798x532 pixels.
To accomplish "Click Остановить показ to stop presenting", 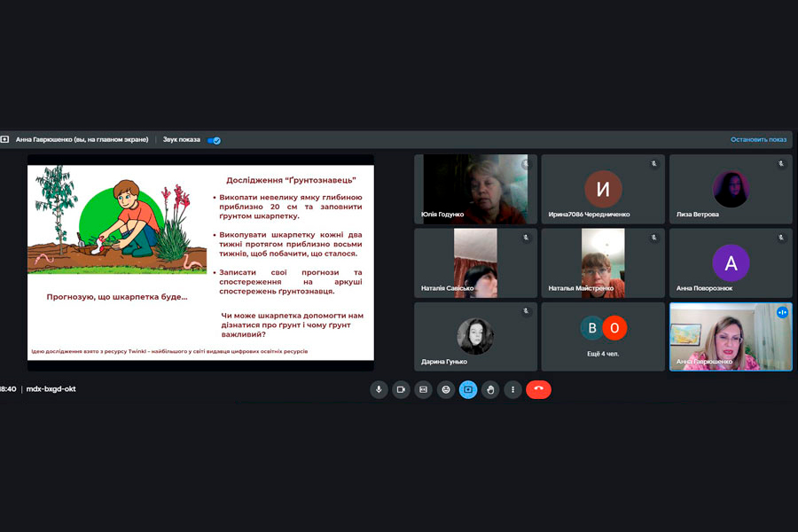I will click(x=758, y=139).
